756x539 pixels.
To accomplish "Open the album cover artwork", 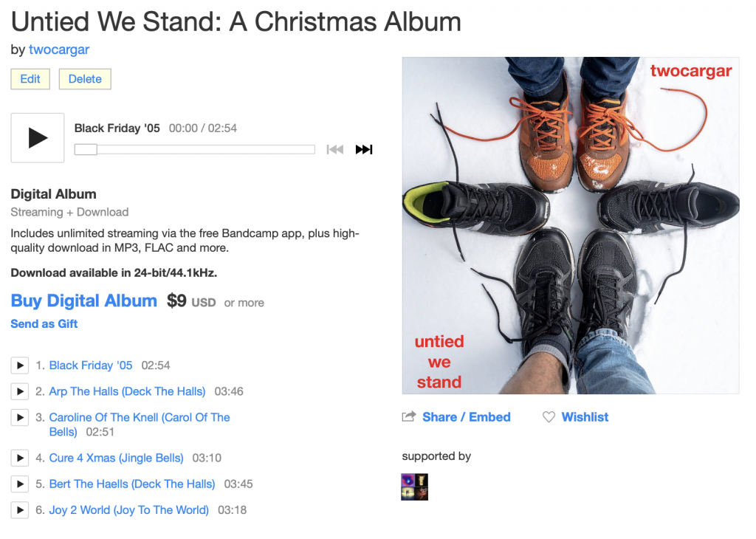I will 570,225.
